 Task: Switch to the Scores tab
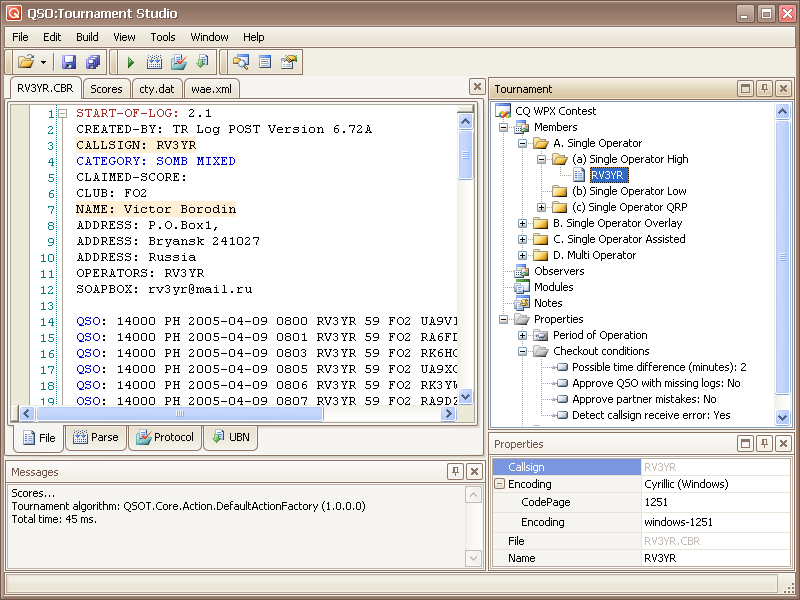tap(107, 89)
